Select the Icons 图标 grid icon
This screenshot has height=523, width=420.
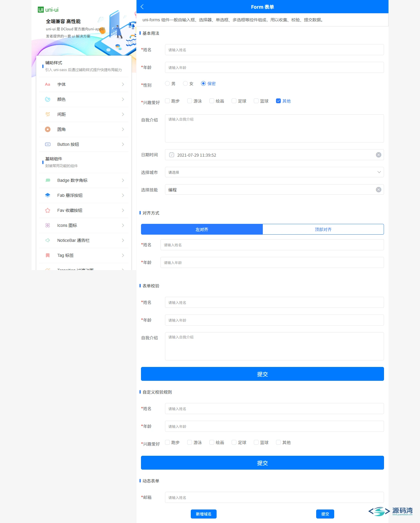tap(47, 225)
